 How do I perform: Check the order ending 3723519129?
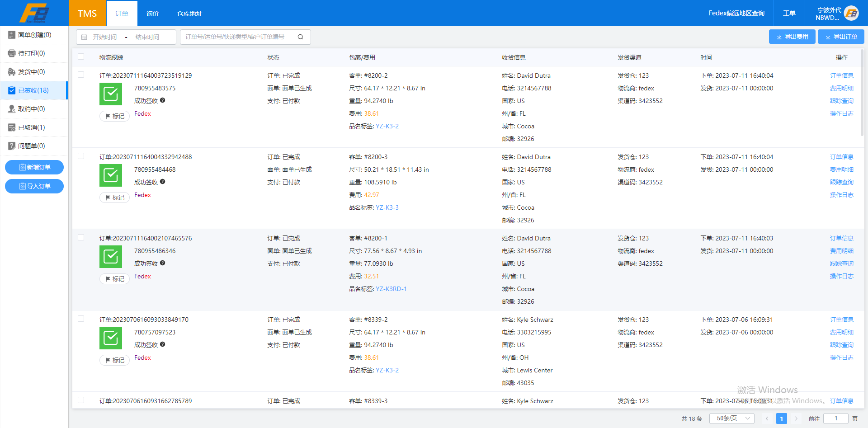coord(81,75)
